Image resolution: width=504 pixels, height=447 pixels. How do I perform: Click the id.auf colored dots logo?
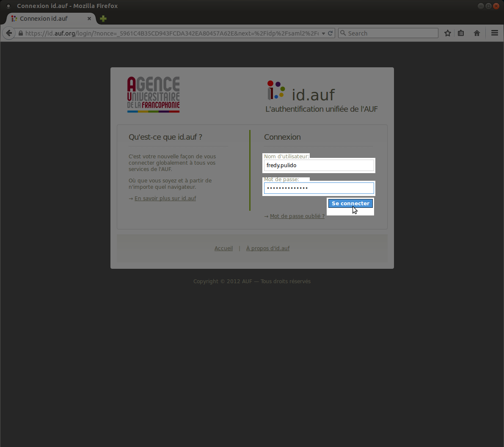276,90
